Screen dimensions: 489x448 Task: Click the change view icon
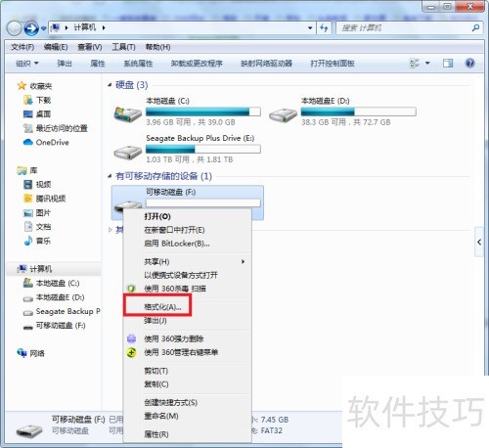[x=415, y=63]
